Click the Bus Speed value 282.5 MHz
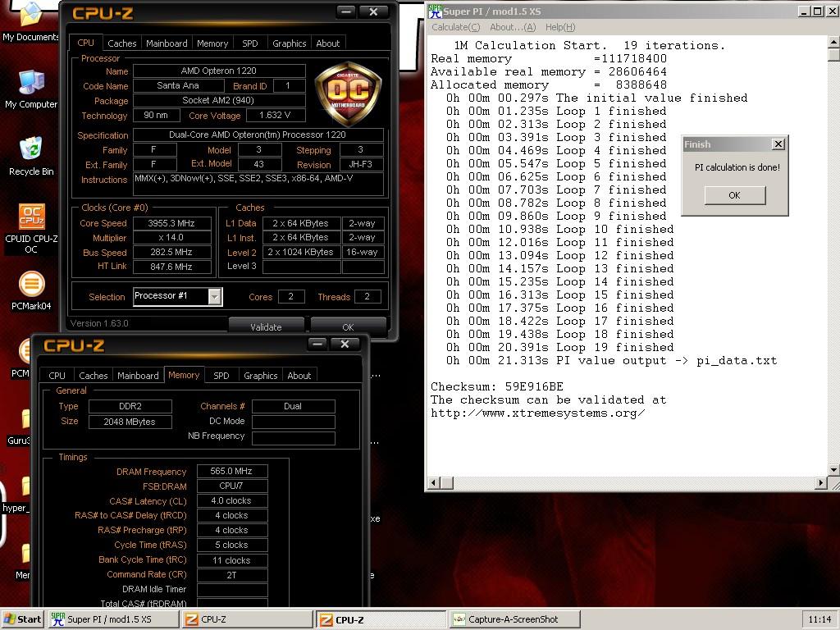 tap(171, 252)
